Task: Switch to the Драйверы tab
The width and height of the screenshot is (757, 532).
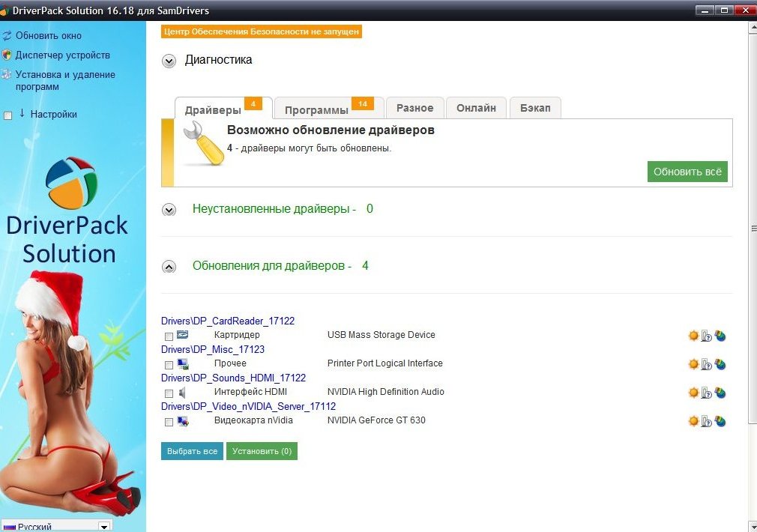Action: (223, 108)
